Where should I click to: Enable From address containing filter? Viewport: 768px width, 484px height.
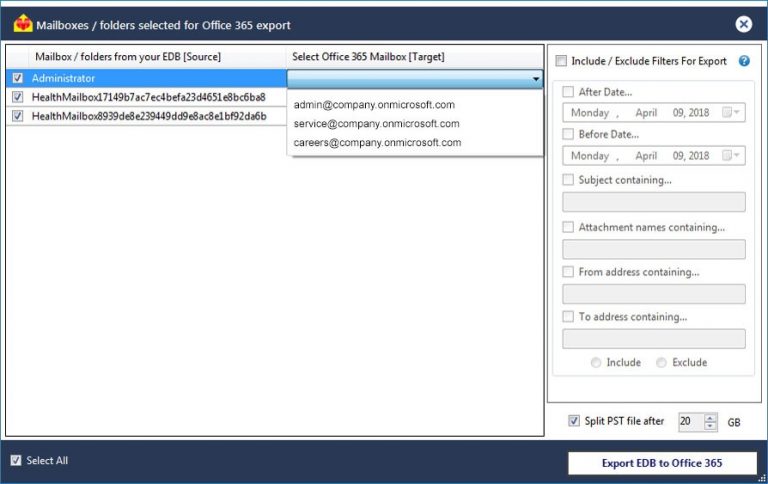568,272
